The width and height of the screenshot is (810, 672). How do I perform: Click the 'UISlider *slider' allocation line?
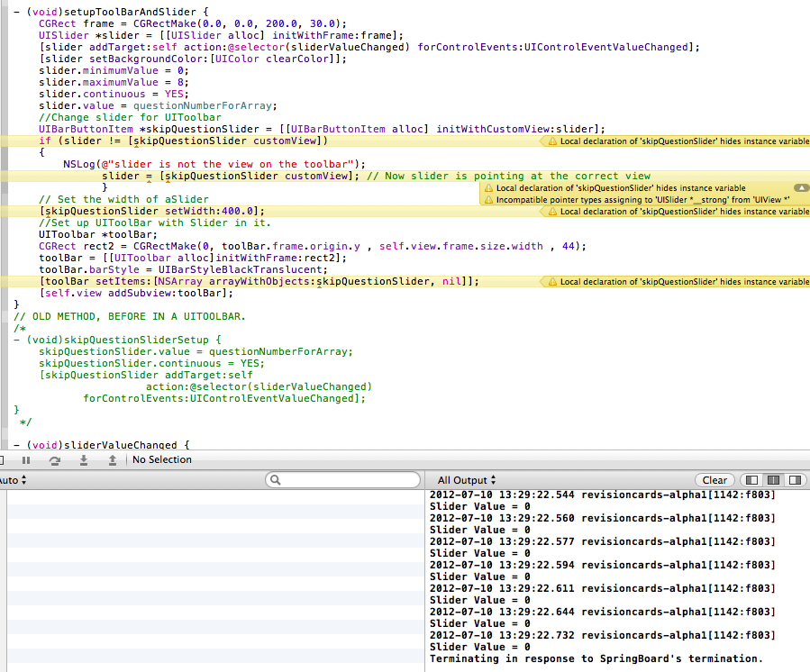(221, 36)
